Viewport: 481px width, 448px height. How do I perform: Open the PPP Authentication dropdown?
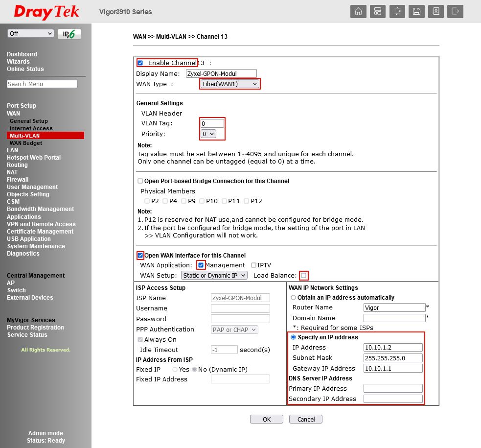234,330
